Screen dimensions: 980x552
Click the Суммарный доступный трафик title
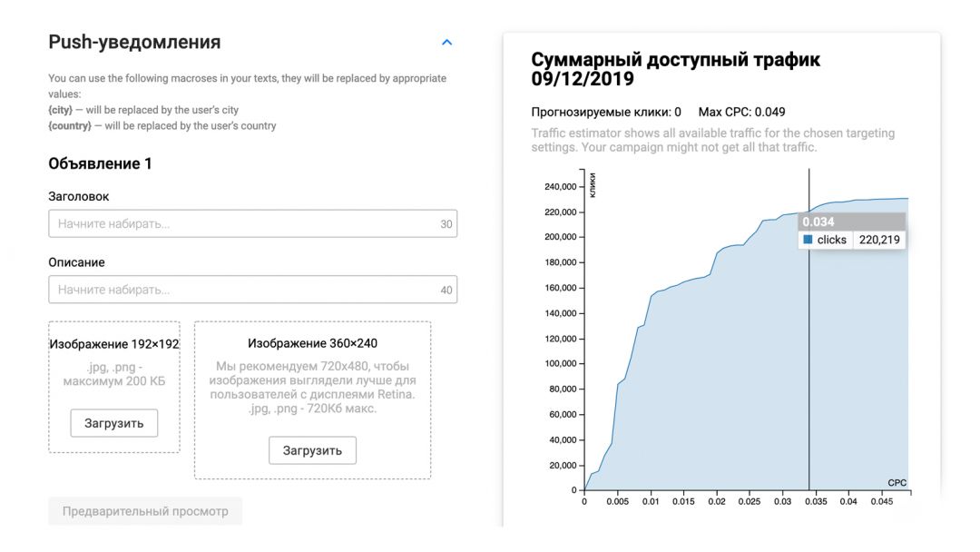[x=675, y=58]
